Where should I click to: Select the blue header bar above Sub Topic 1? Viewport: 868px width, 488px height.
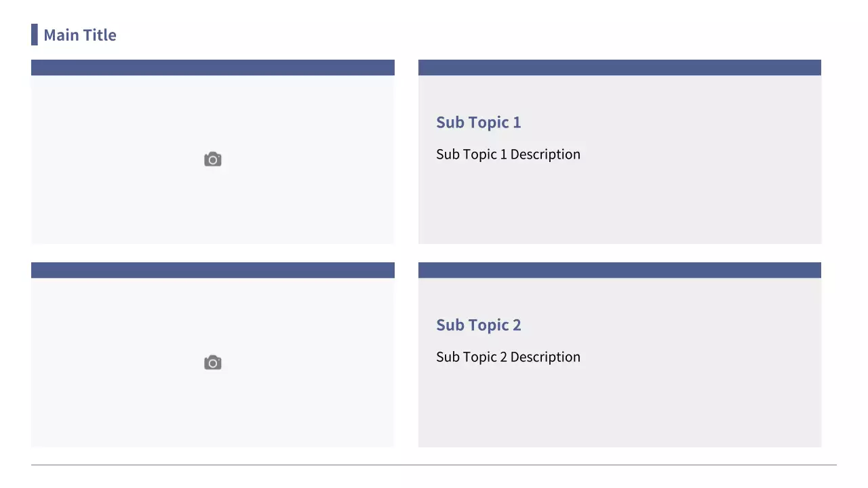pos(619,67)
